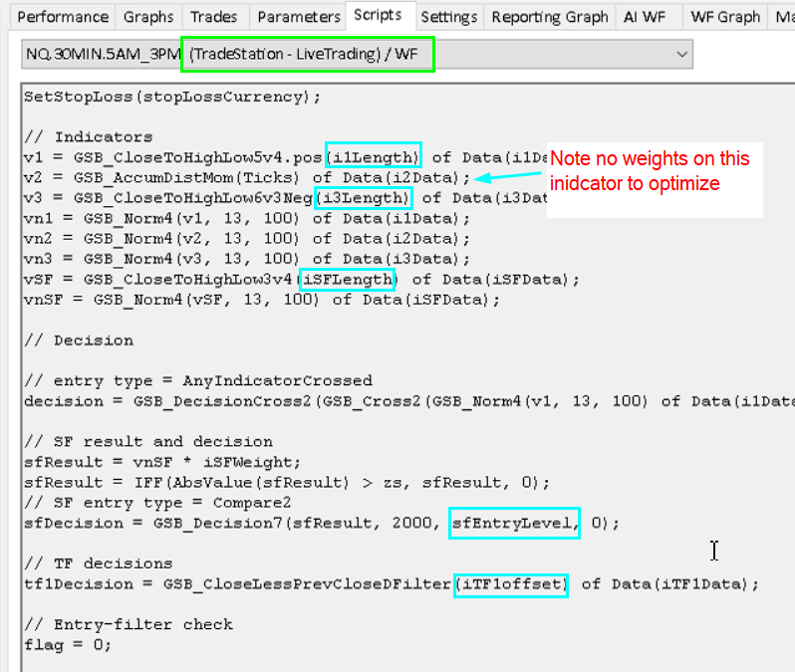Screen dimensions: 795x672
Task: Open the Settings tab
Action: coord(448,17)
